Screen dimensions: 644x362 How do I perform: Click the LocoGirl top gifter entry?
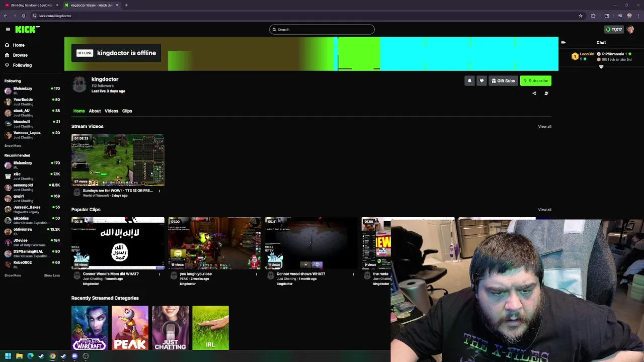click(583, 56)
